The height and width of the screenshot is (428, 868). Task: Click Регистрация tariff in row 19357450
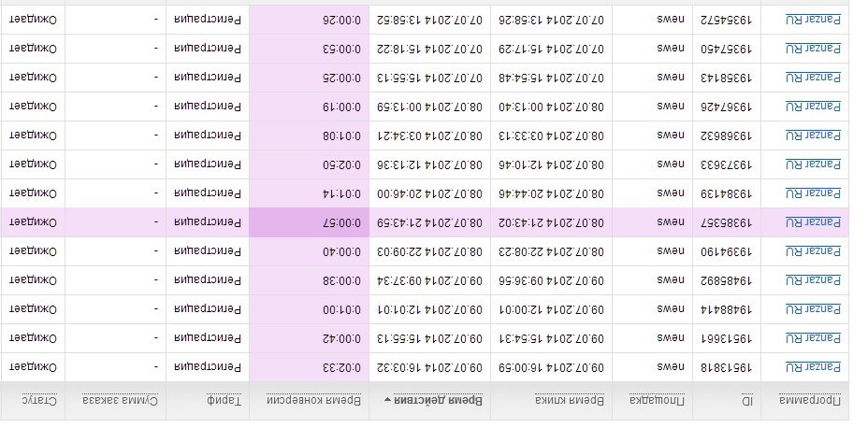tap(208, 49)
